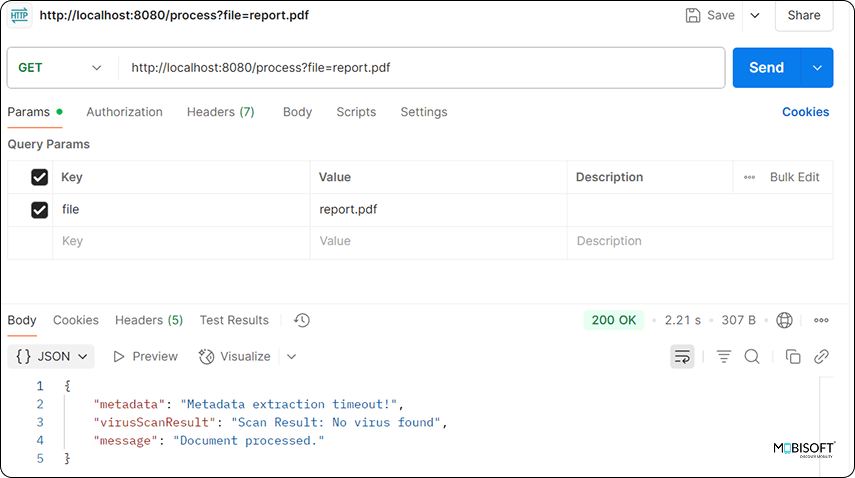Click the Save disk icon

click(693, 15)
